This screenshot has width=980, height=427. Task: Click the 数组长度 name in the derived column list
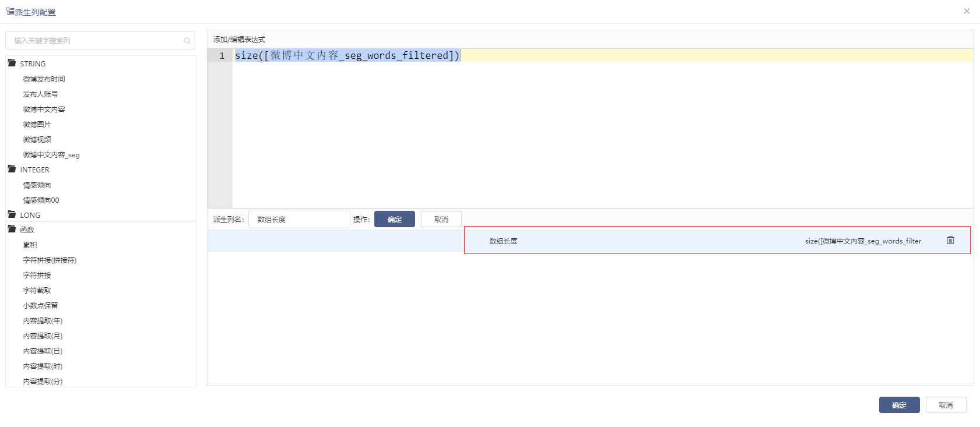[x=503, y=241]
